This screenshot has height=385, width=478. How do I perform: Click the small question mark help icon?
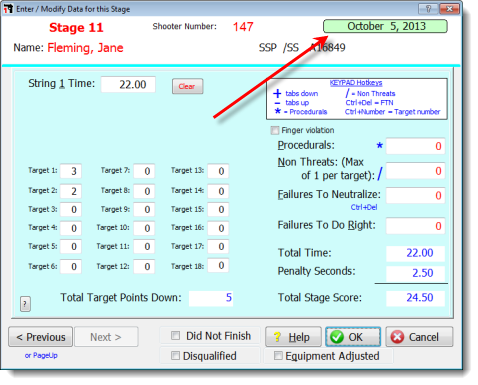[25, 304]
